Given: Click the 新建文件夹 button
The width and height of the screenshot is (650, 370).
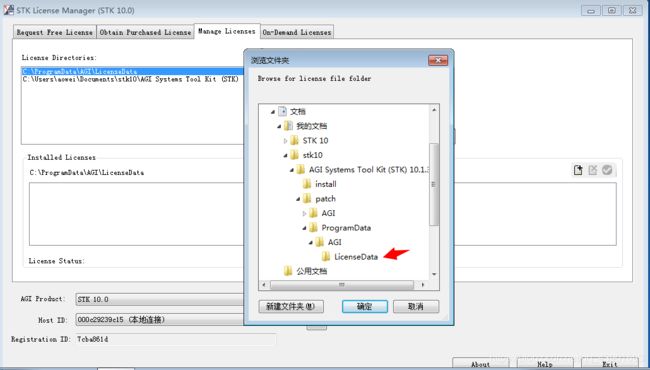Looking at the screenshot, I should (291, 307).
